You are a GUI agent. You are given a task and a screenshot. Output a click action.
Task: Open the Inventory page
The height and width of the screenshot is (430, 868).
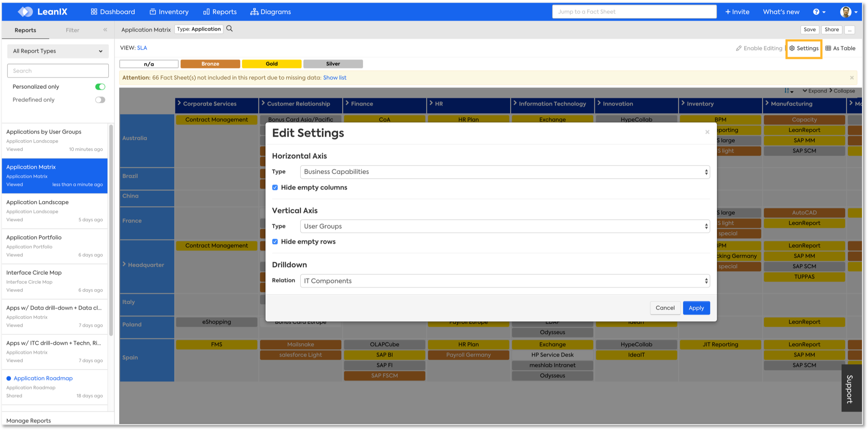click(169, 12)
